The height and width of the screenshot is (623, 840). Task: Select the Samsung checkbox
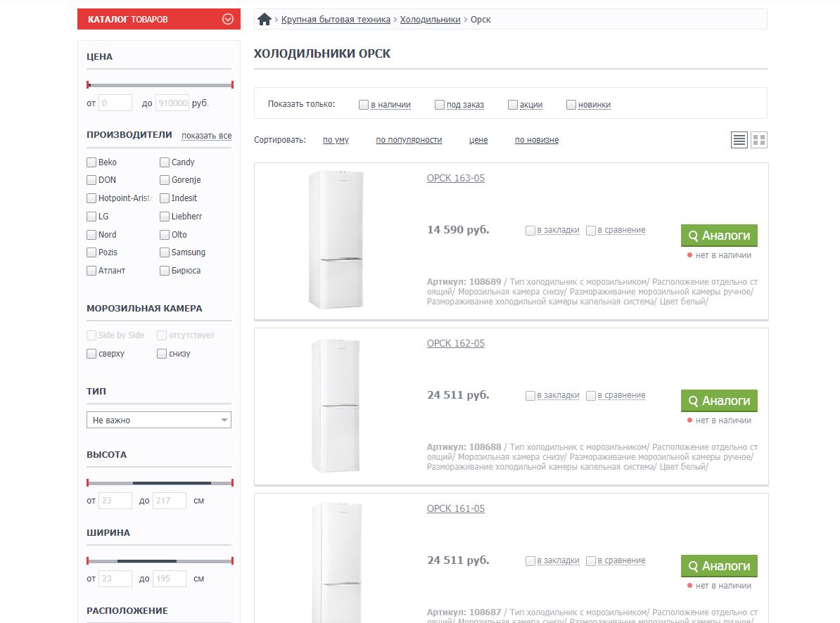pos(165,252)
